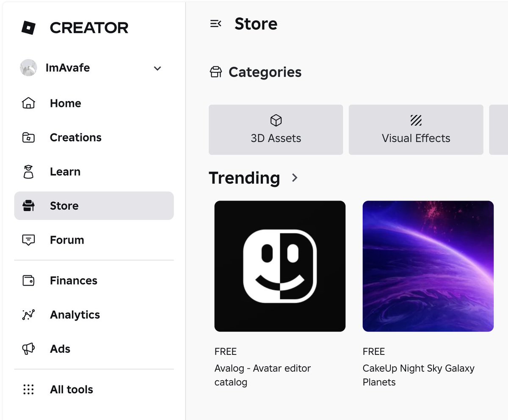The image size is (508, 420).
Task: Click the Creations folder icon
Action: pos(28,137)
